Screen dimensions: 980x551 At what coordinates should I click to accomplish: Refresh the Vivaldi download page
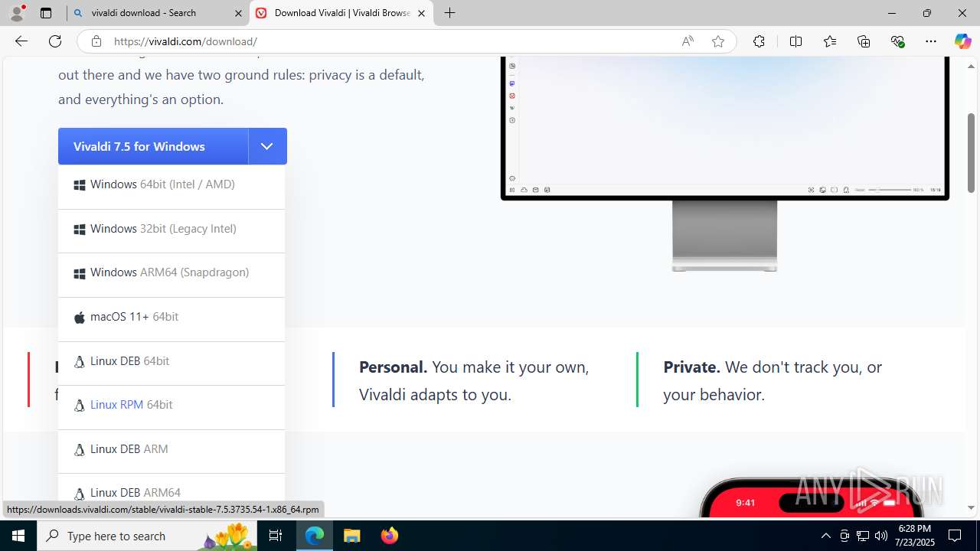tap(55, 41)
